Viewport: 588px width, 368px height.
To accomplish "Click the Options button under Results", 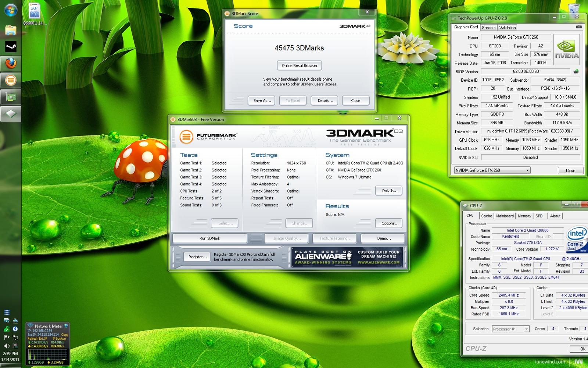I will pyautogui.click(x=389, y=223).
